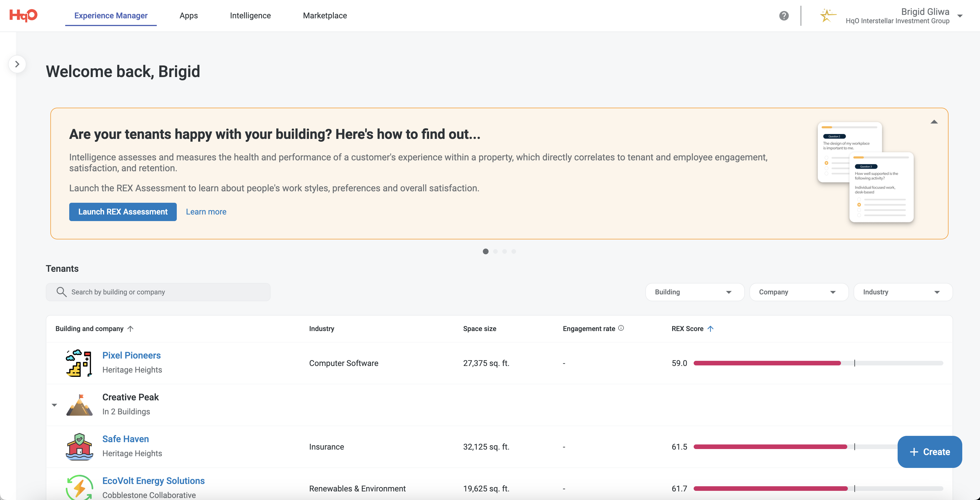Expand the Creative Peak row
Image resolution: width=980 pixels, height=500 pixels.
click(54, 405)
